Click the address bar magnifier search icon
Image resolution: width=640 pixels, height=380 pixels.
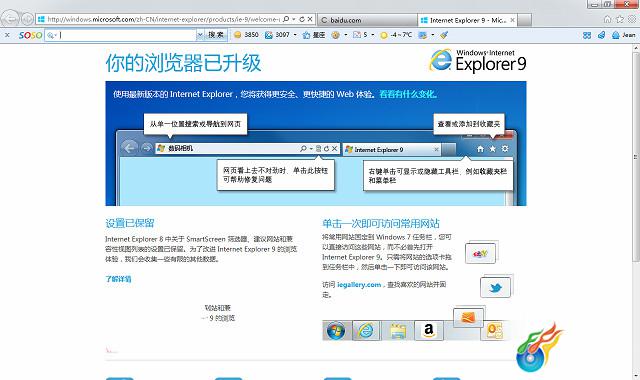(x=286, y=19)
